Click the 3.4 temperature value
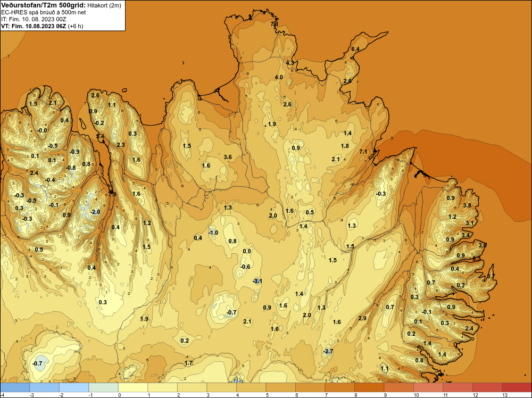The height and width of the screenshot is (398, 532). tap(466, 235)
